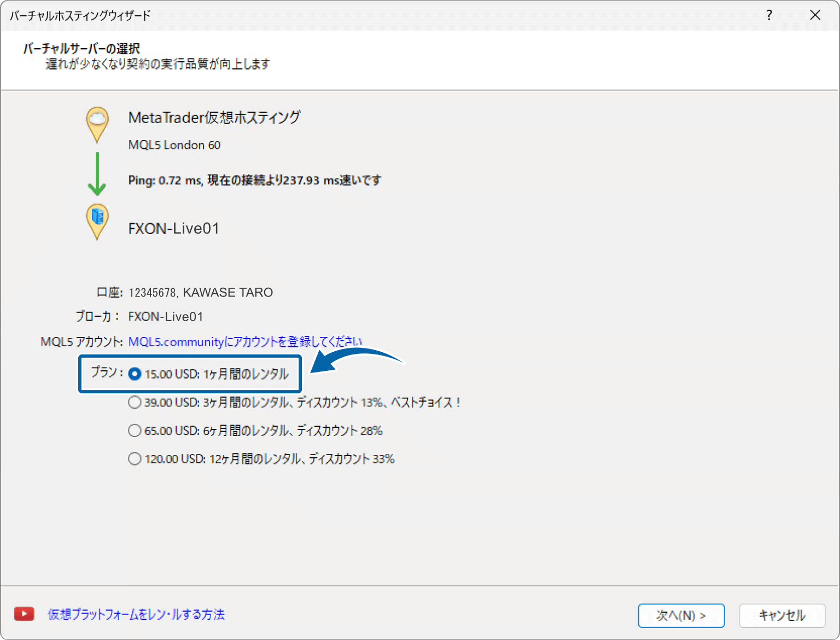Click the バーチャルサーバーの選択 title text
The height and width of the screenshot is (640, 840).
(81, 49)
